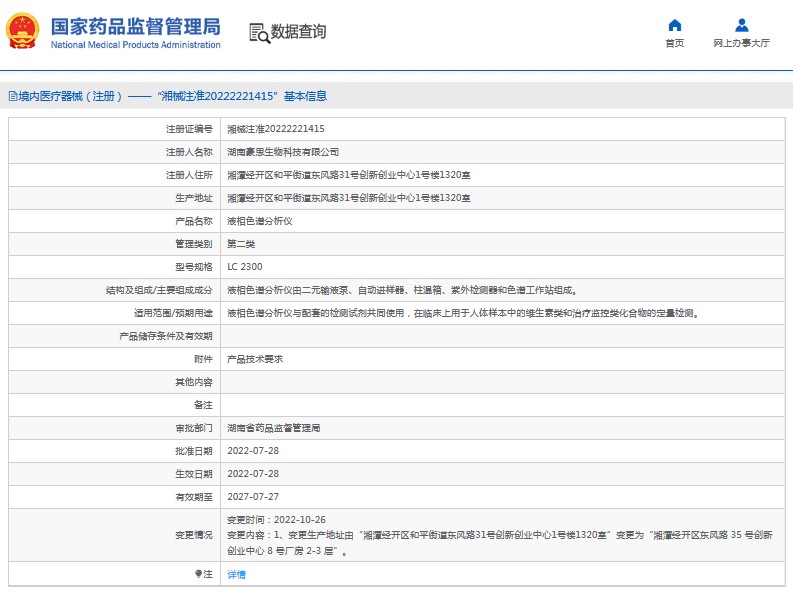Select model value LC 2300
Screen dimensions: 793x594
(245, 267)
